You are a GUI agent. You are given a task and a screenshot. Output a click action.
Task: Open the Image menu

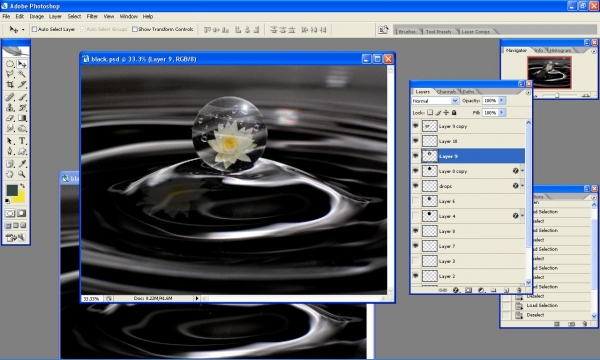point(37,16)
